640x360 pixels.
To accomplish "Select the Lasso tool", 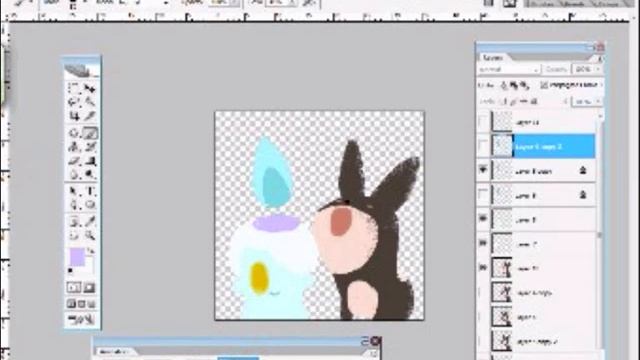I will point(74,102).
